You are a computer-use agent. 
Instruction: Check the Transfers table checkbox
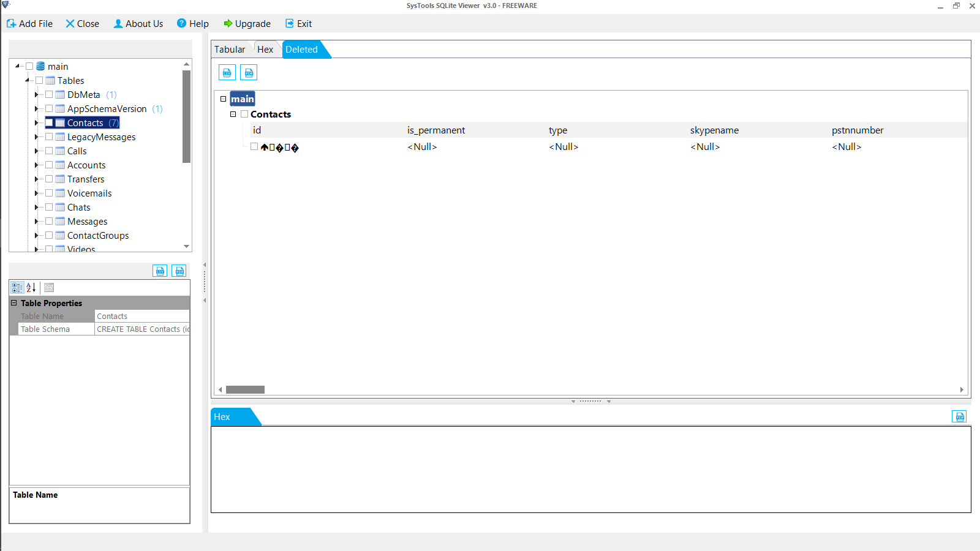point(49,179)
